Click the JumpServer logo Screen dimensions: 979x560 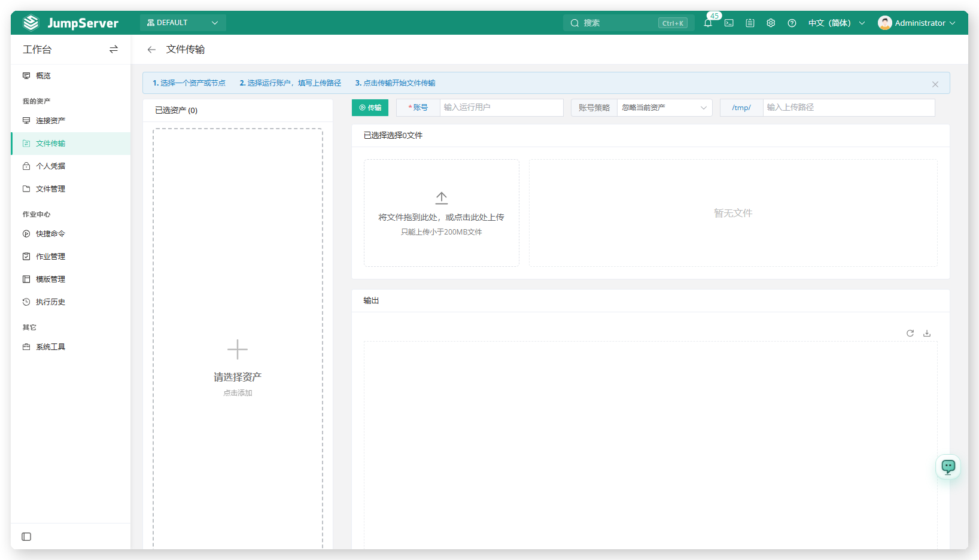(71, 23)
